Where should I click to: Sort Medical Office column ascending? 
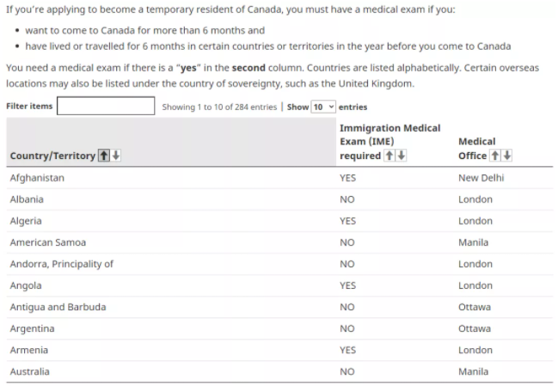tap(496, 156)
